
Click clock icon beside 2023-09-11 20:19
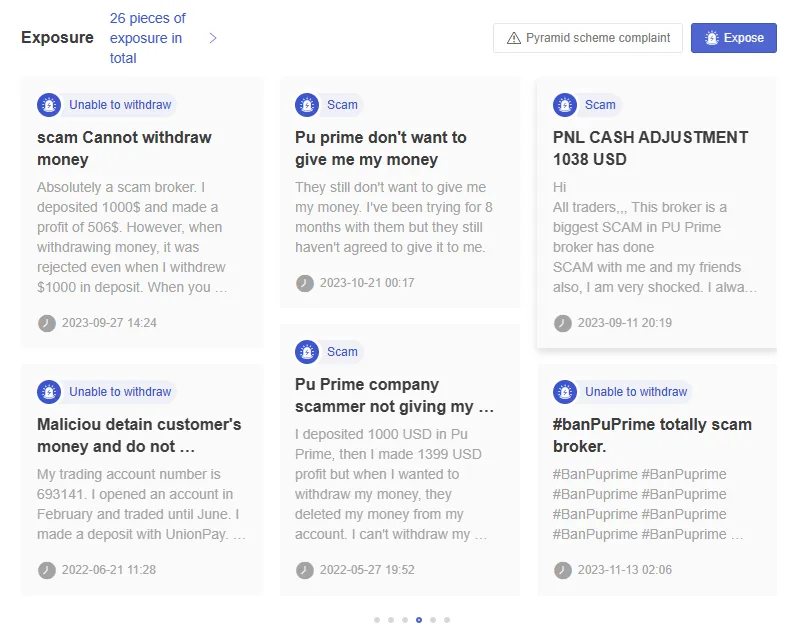(x=563, y=323)
